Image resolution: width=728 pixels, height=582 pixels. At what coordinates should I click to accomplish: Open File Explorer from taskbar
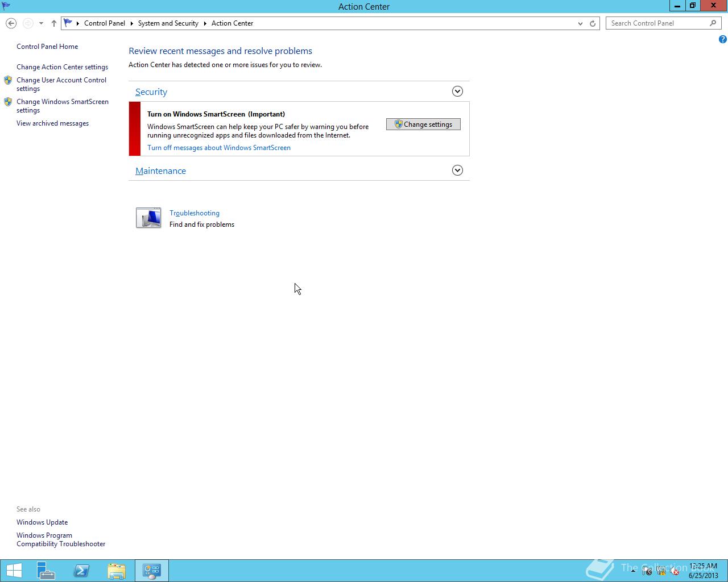tap(117, 571)
